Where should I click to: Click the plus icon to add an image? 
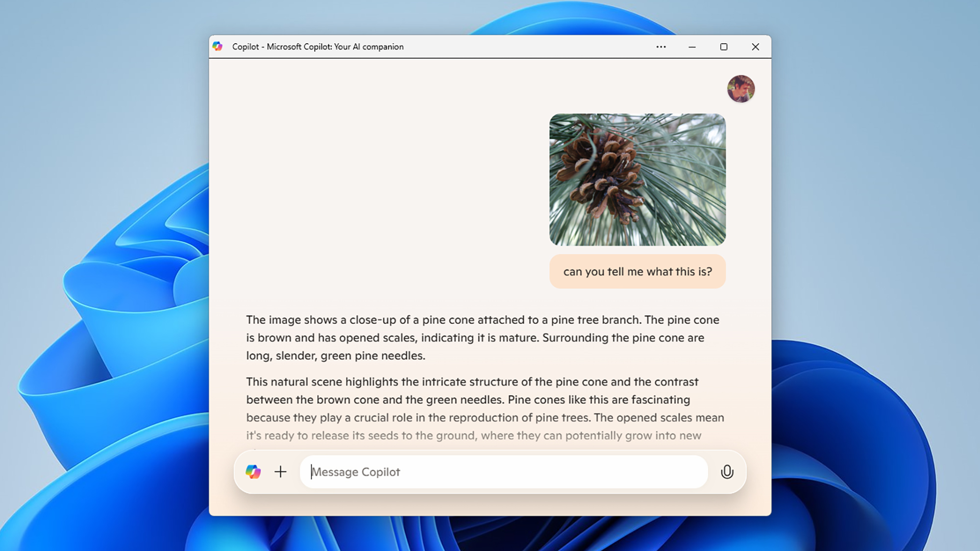point(281,472)
